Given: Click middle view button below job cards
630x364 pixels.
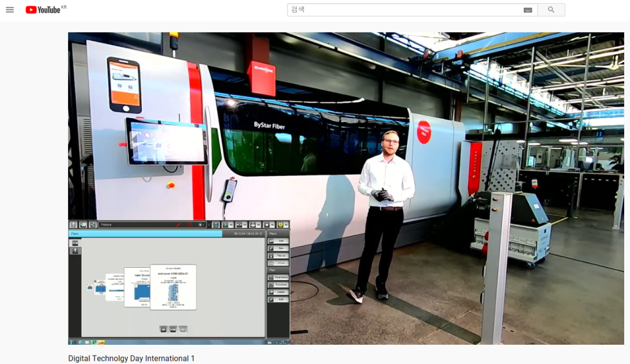Looking at the screenshot, I should [x=173, y=329].
